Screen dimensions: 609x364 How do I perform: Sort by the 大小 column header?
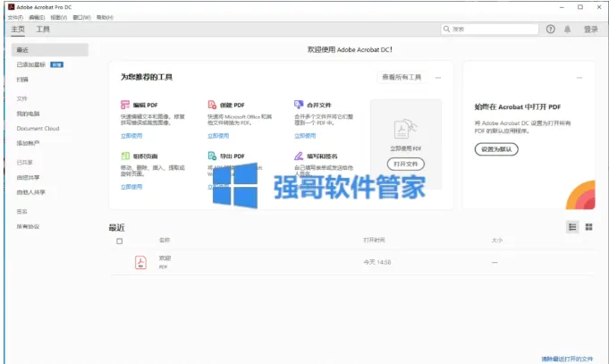click(497, 241)
